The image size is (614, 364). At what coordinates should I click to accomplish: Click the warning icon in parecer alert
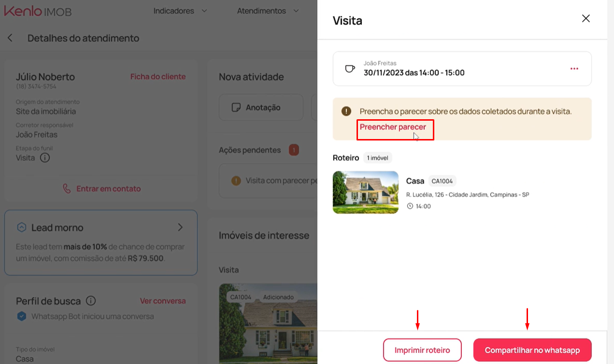[346, 112]
